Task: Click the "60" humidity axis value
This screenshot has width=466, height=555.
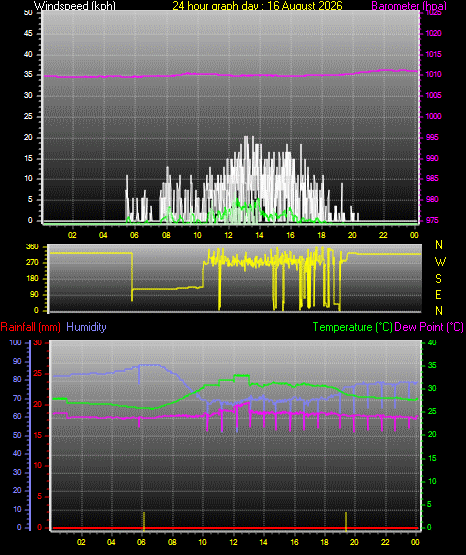Action: 17,416
